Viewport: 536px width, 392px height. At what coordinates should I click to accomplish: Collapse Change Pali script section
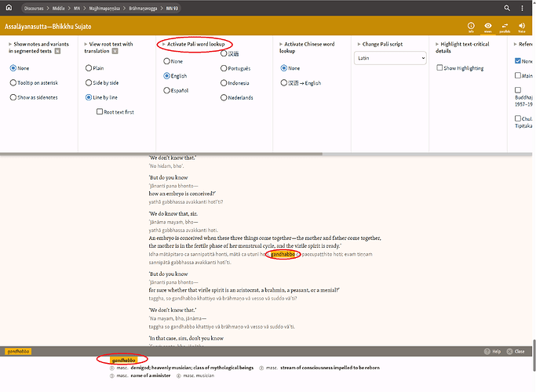pyautogui.click(x=359, y=44)
